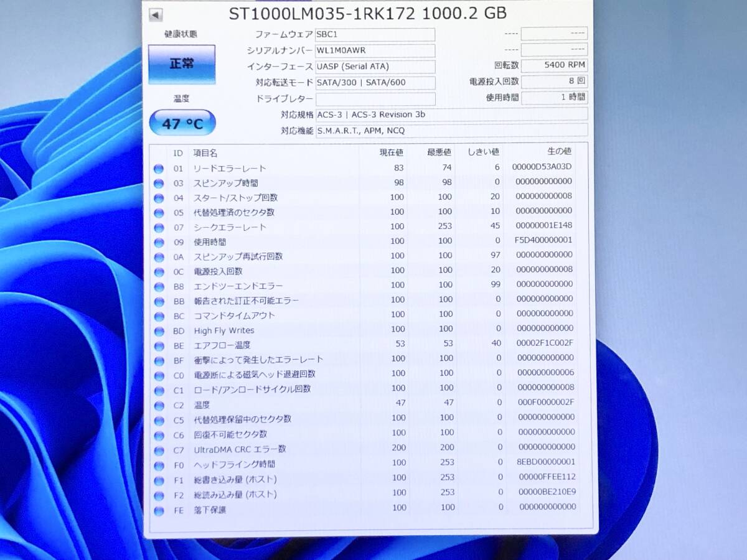This screenshot has height=560, width=747.
Task: Click the disk title ST1000LM035-1RK172 1000.2 GB
Action: pos(367,13)
